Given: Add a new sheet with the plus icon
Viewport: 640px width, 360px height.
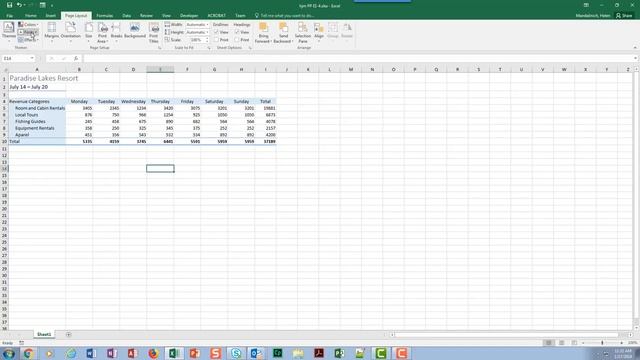Looking at the screenshot, I should click(68, 334).
